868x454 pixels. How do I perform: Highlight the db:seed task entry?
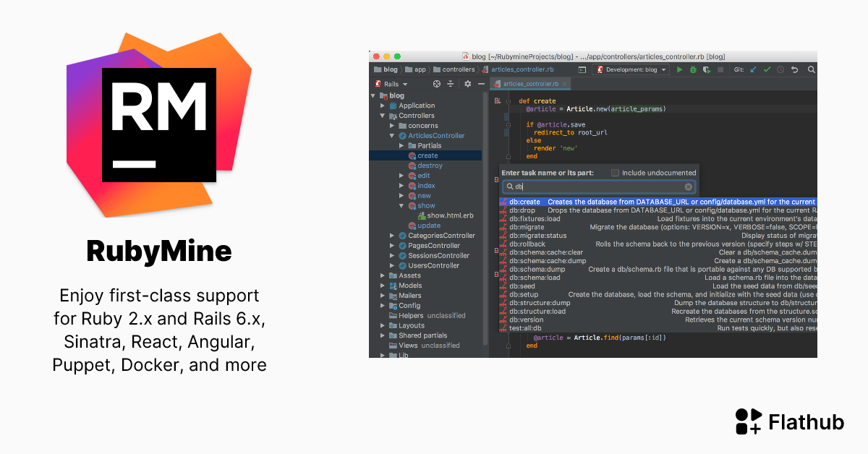pyautogui.click(x=522, y=286)
